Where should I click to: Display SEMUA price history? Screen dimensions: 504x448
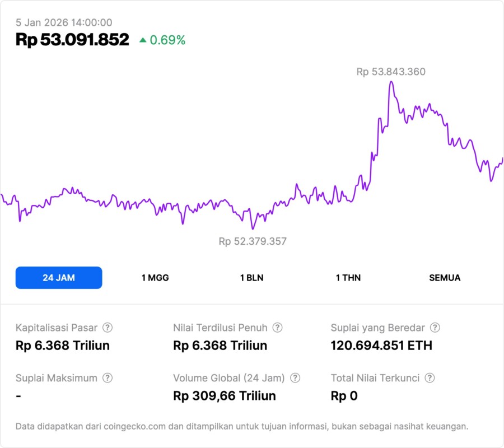point(445,278)
